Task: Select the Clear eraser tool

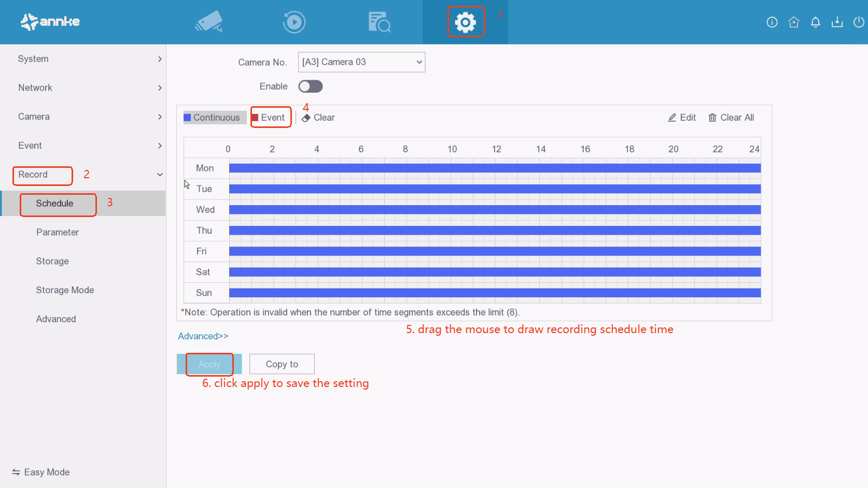Action: (x=318, y=118)
